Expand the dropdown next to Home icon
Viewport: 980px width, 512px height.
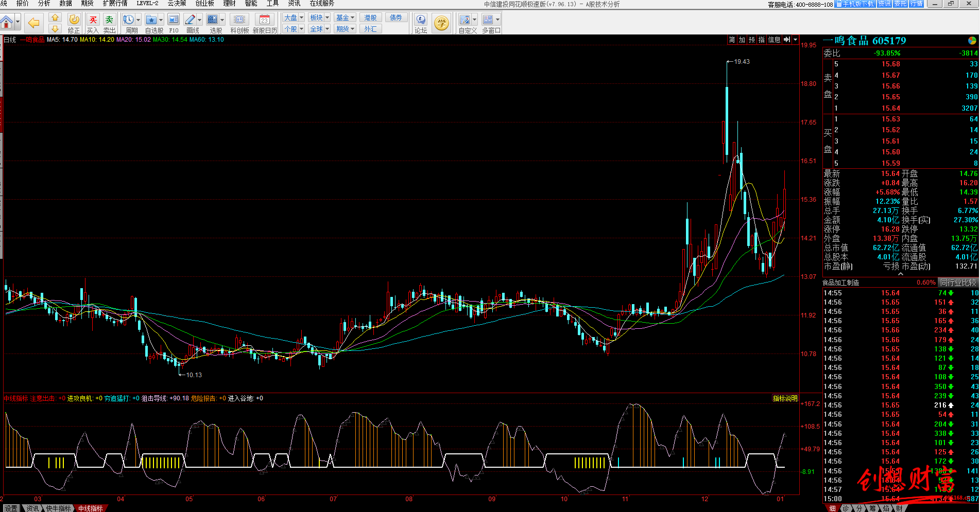(18, 23)
